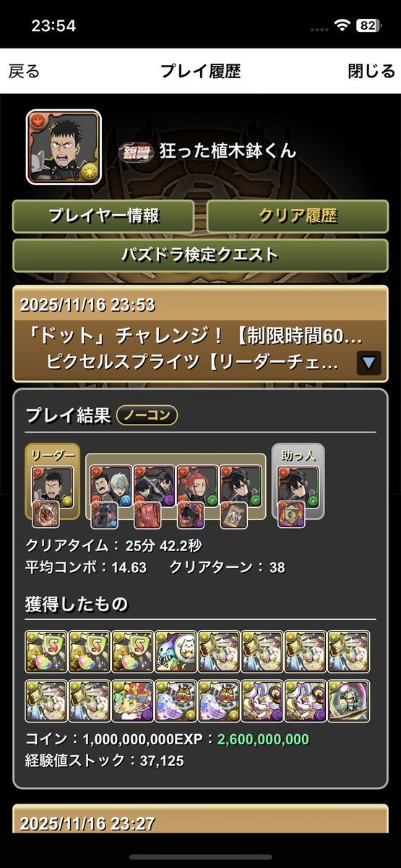This screenshot has width=401, height=868.
Task: Tap the 銀翼 rank badge
Action: pos(132,153)
